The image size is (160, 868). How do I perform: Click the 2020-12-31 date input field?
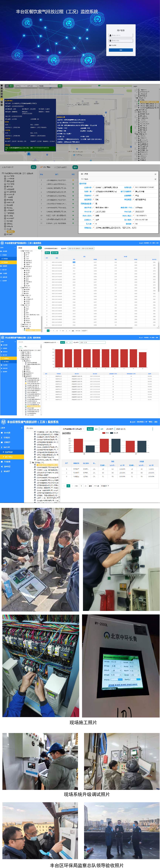[x=121, y=429]
